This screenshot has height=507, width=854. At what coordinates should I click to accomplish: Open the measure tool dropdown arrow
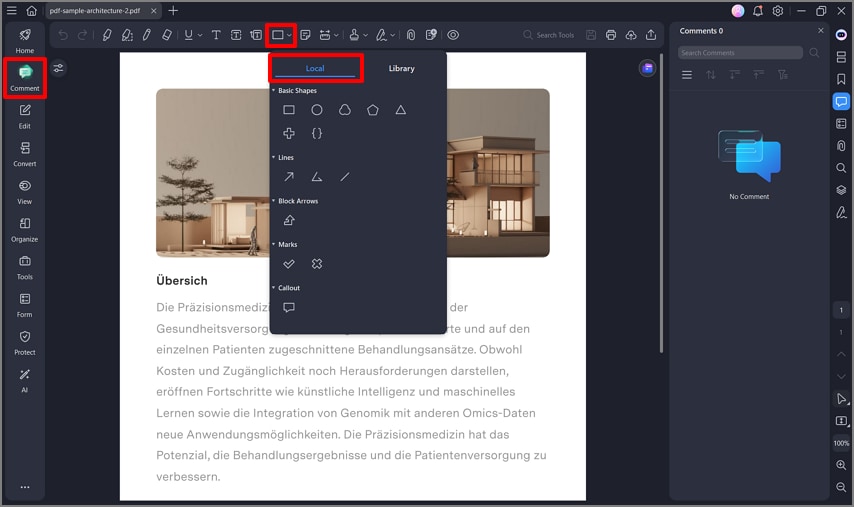click(336, 35)
